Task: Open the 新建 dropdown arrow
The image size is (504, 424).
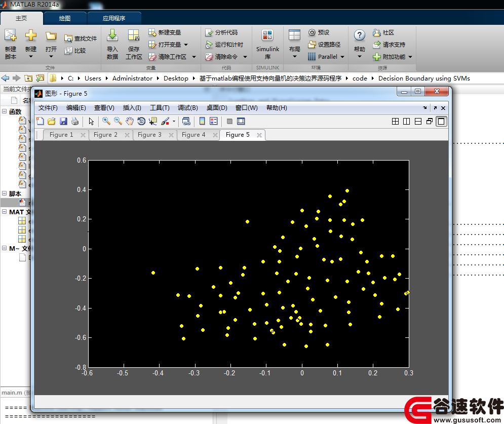Action: pos(31,57)
